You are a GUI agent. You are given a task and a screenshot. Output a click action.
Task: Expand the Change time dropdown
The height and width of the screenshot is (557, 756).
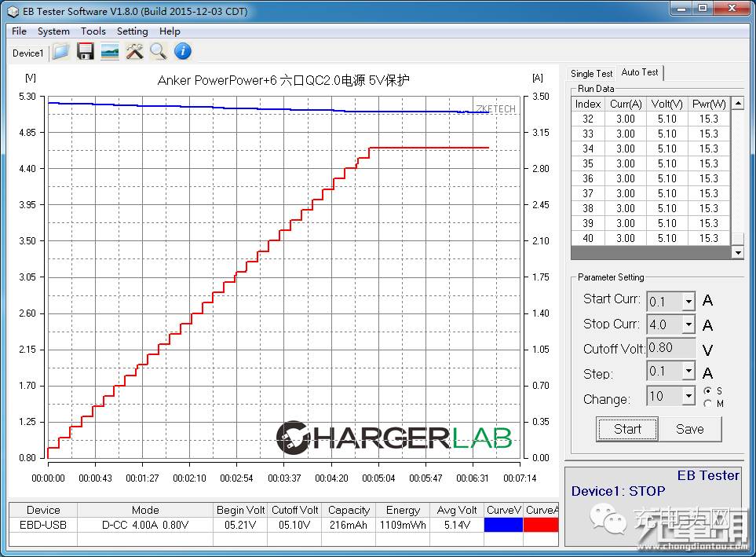coord(688,396)
